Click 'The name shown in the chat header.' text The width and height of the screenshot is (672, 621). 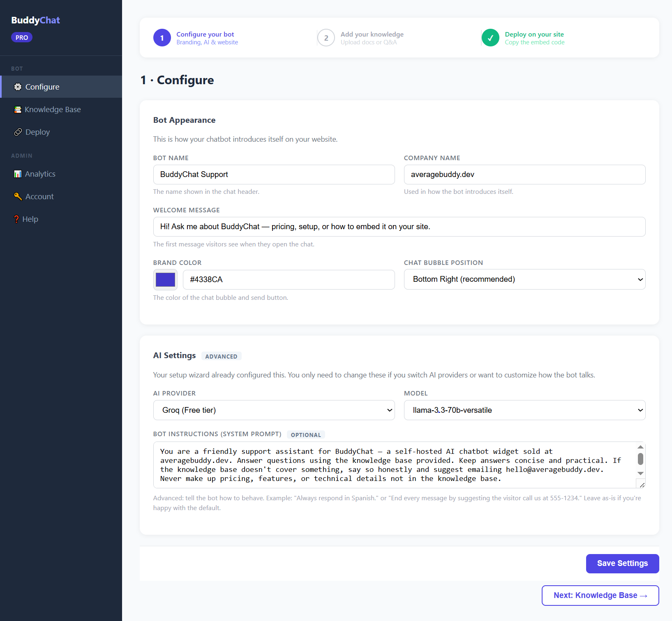pos(206,192)
